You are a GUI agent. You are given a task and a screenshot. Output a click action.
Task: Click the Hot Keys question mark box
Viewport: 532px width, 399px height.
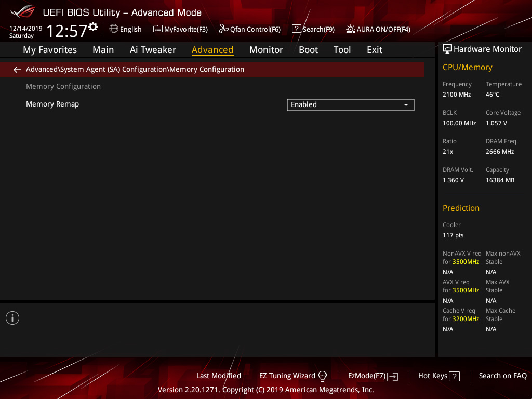[x=454, y=376]
